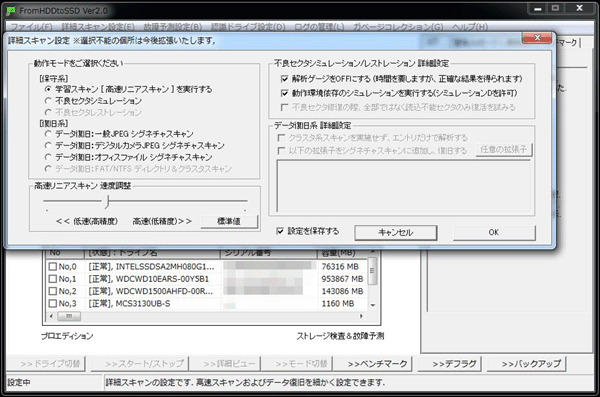This screenshot has height=397, width=600.
Task: Click the >>バックアップ button
Action: click(x=527, y=364)
